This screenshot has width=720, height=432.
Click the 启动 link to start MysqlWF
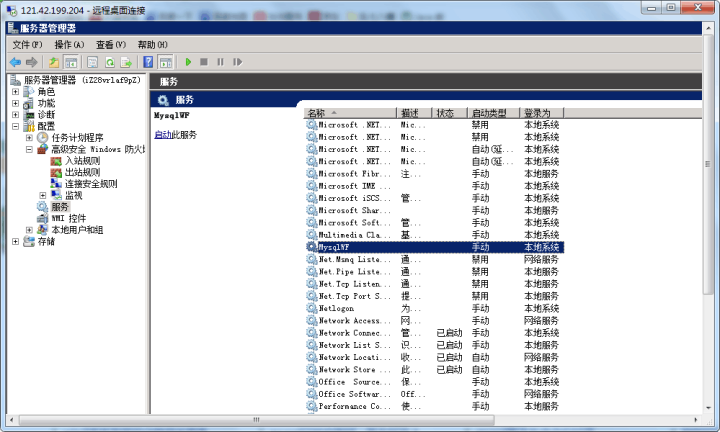point(163,135)
